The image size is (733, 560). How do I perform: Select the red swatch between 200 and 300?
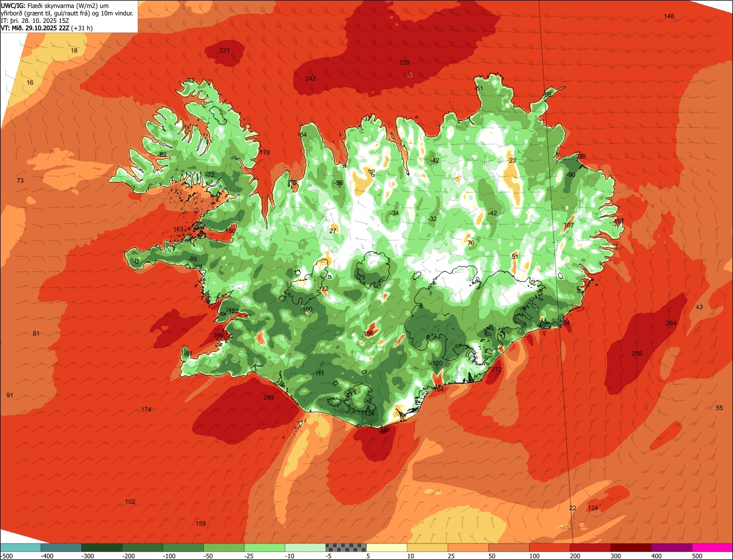click(590, 547)
